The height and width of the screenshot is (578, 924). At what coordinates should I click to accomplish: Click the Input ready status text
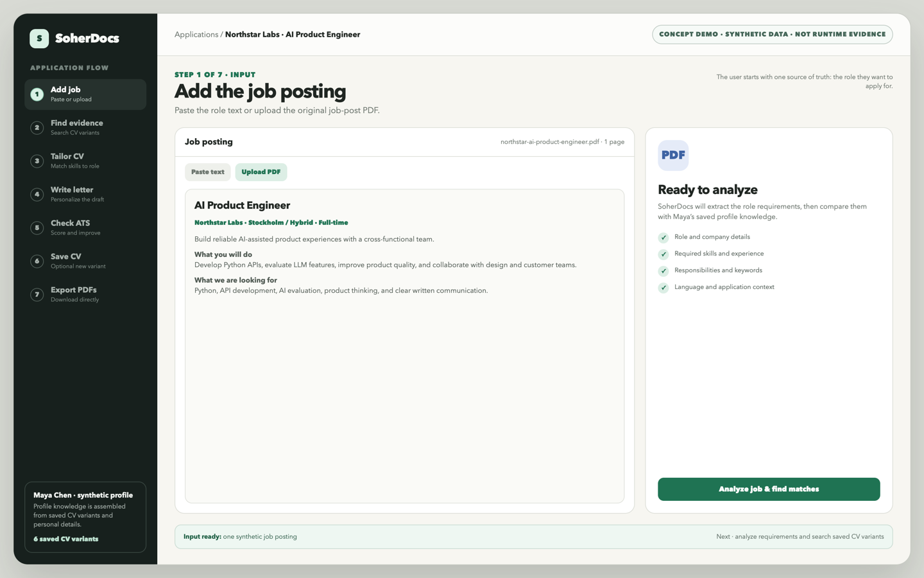pos(240,537)
